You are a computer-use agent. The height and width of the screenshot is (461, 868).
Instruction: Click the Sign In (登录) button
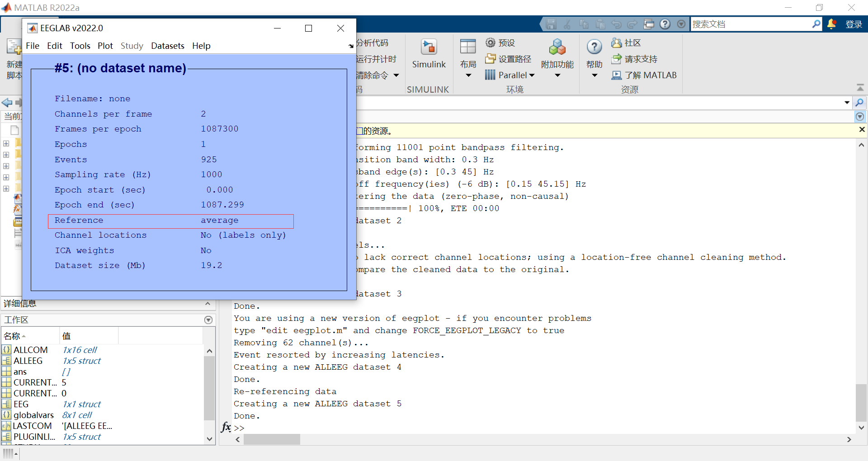click(x=854, y=24)
